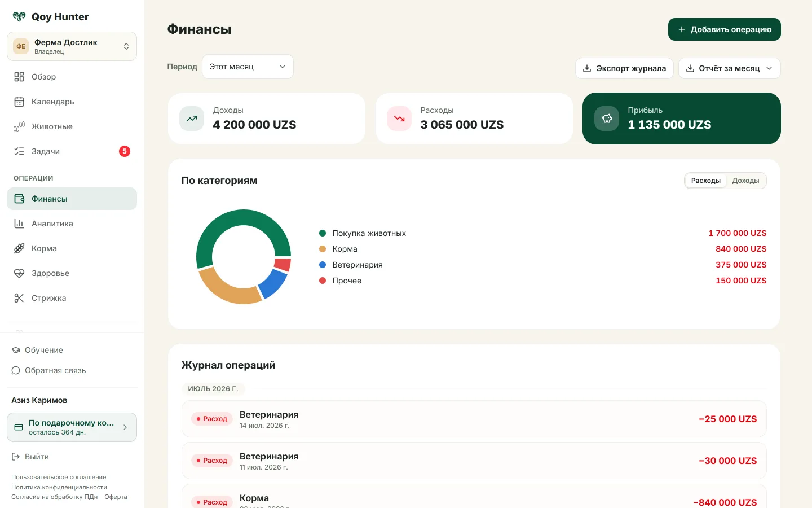This screenshot has width=812, height=508.
Task: Open the Задачи checklist icon
Action: pyautogui.click(x=19, y=151)
